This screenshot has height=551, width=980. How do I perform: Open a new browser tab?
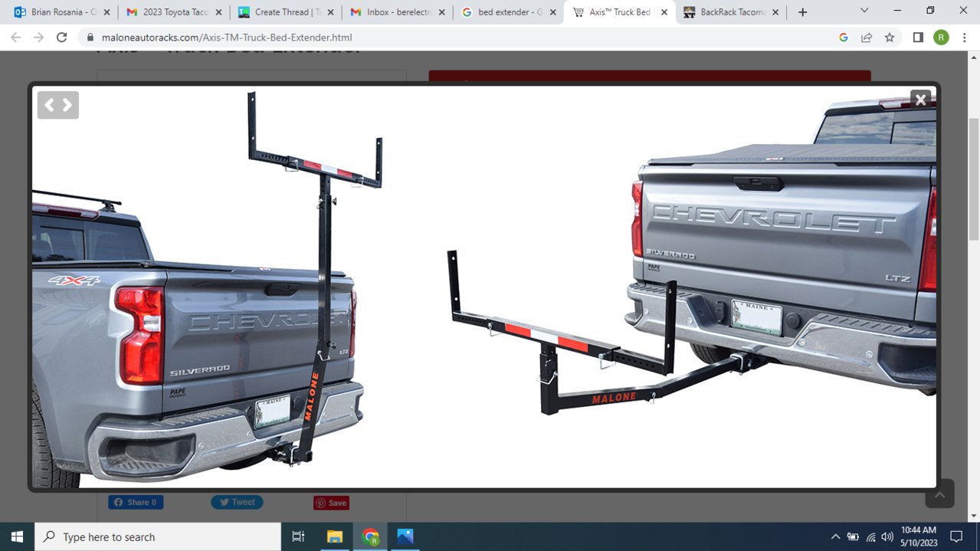802,12
